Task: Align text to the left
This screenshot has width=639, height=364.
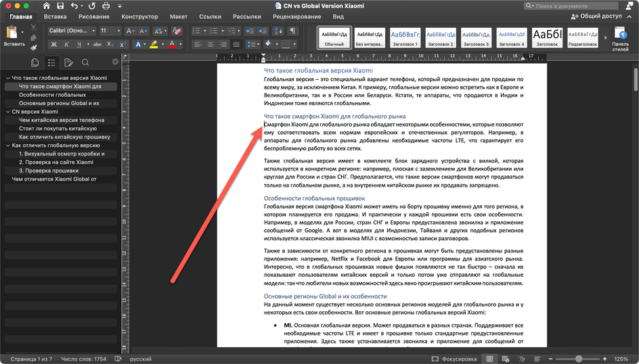Action: [198, 45]
